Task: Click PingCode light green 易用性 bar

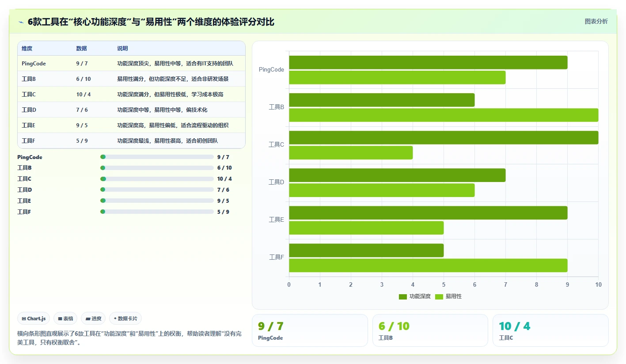Action: click(x=397, y=77)
